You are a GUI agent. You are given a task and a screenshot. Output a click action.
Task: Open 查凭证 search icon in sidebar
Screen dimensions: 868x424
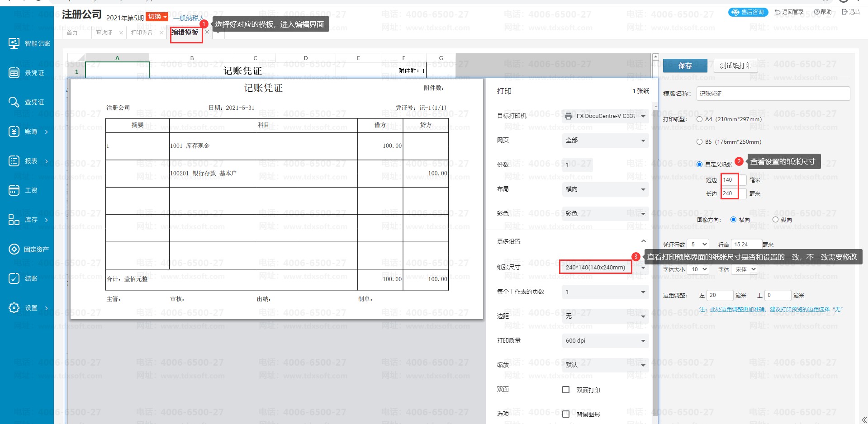pos(14,102)
